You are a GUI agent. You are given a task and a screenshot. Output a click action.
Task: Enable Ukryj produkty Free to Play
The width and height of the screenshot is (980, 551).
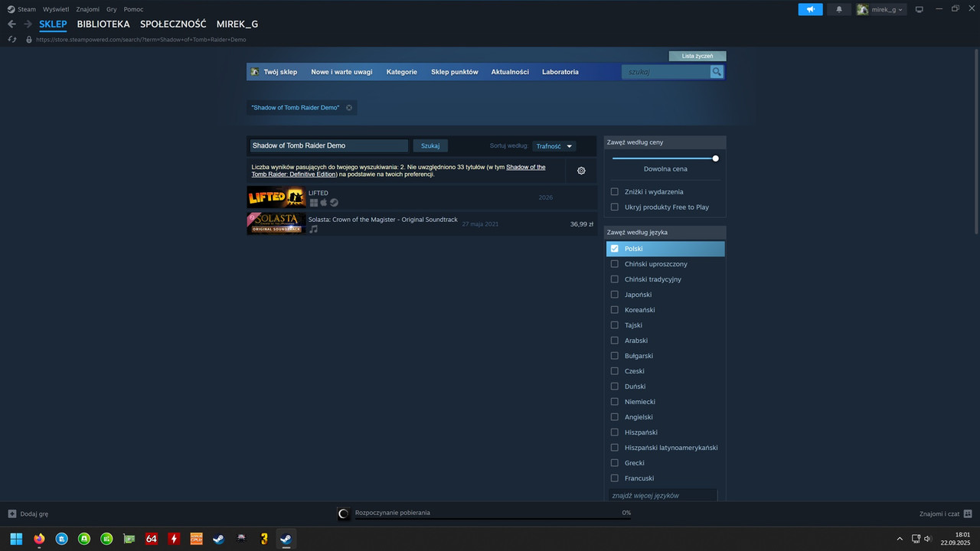click(x=615, y=207)
